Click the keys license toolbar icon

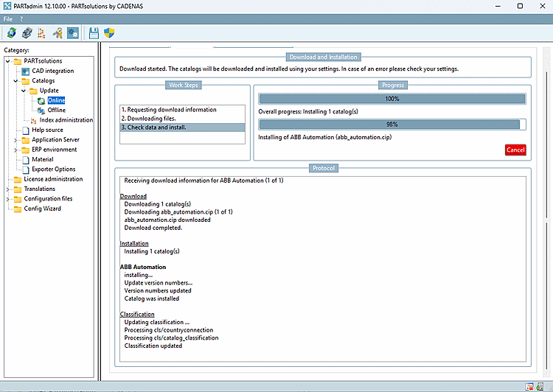tap(57, 33)
